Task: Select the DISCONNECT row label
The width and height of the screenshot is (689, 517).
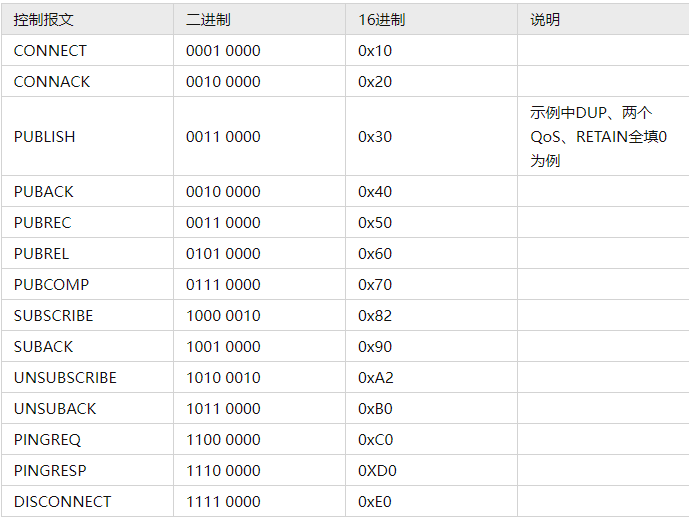Action: coord(62,501)
